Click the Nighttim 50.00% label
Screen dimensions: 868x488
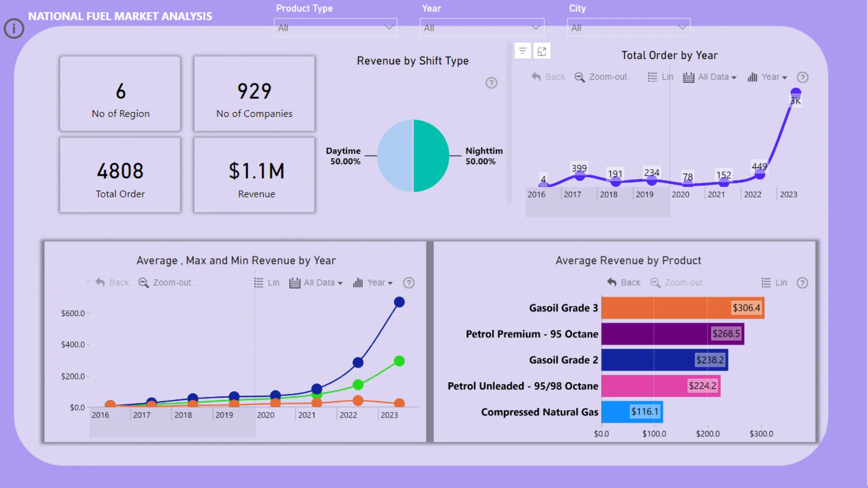[484, 156]
